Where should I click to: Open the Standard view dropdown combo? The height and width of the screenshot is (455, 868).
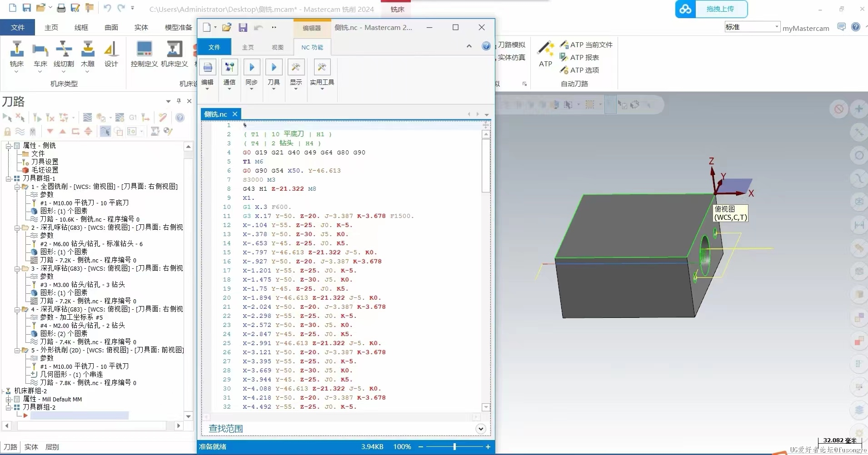752,27
